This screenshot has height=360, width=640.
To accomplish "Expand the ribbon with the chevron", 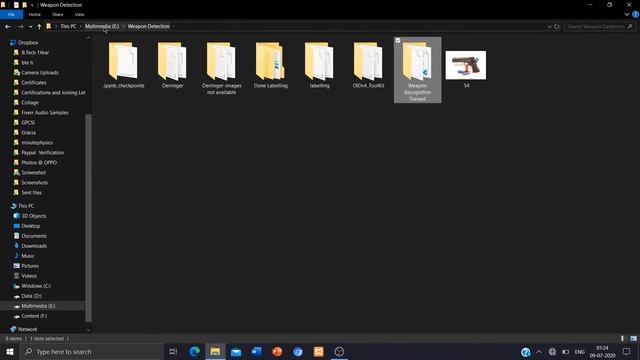I will click(x=627, y=14).
